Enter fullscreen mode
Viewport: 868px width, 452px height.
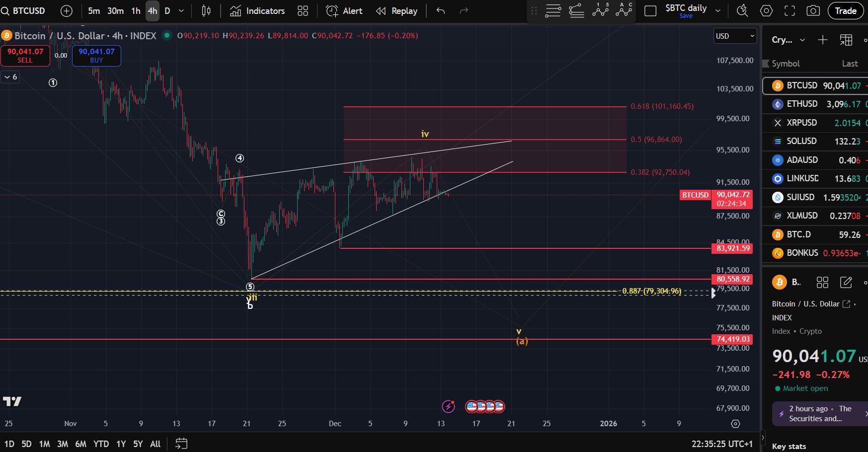tap(789, 11)
